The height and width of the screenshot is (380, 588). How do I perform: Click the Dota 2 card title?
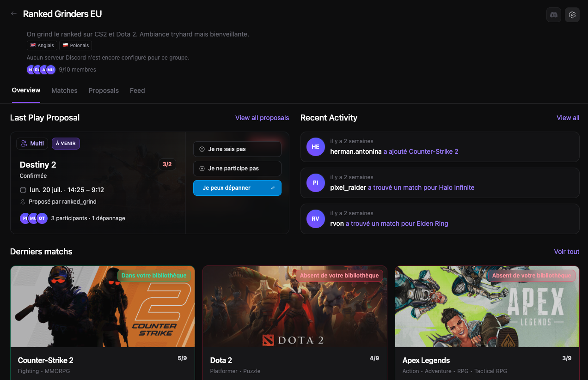(x=221, y=360)
